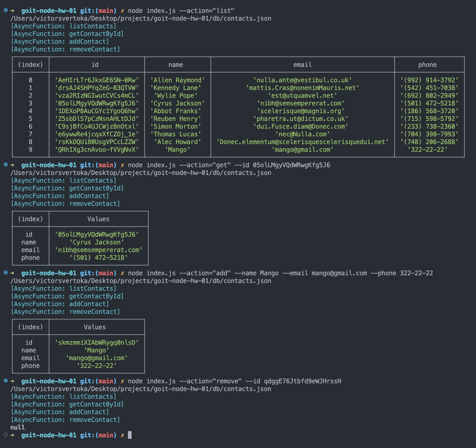Click the name 'Allen Raymond'
This screenshot has width=476, height=448.
[178, 80]
